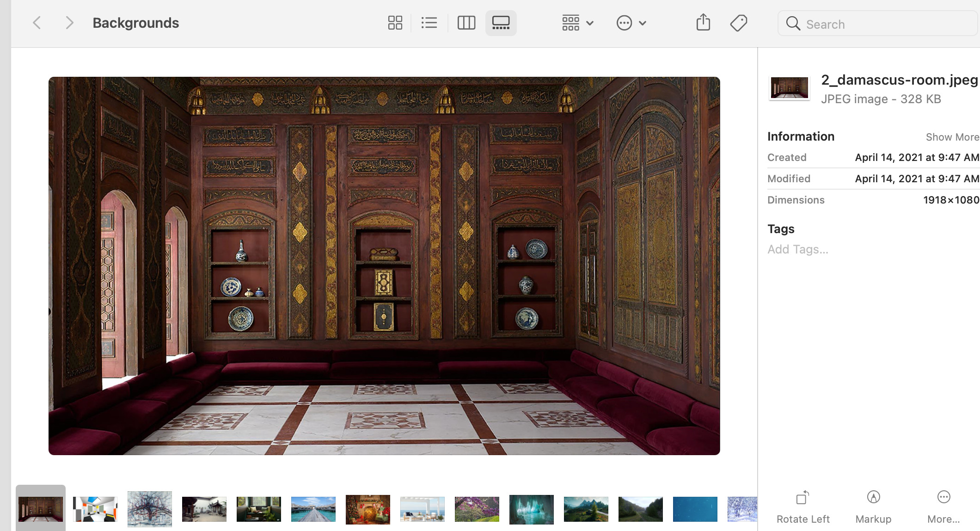This screenshot has width=980, height=531.
Task: Click the Share toolbar icon
Action: 703,23
